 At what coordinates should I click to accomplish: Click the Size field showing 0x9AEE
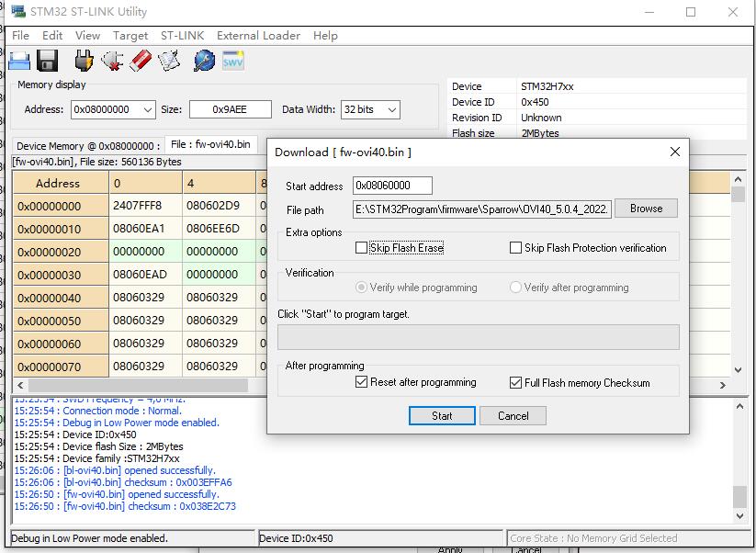pyautogui.click(x=231, y=109)
